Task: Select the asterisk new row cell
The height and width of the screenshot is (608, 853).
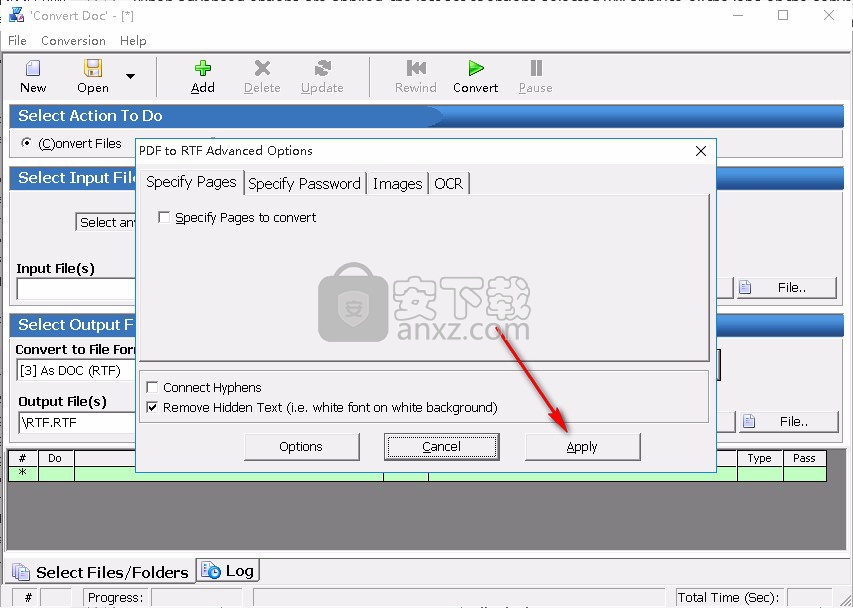Action: [x=23, y=474]
